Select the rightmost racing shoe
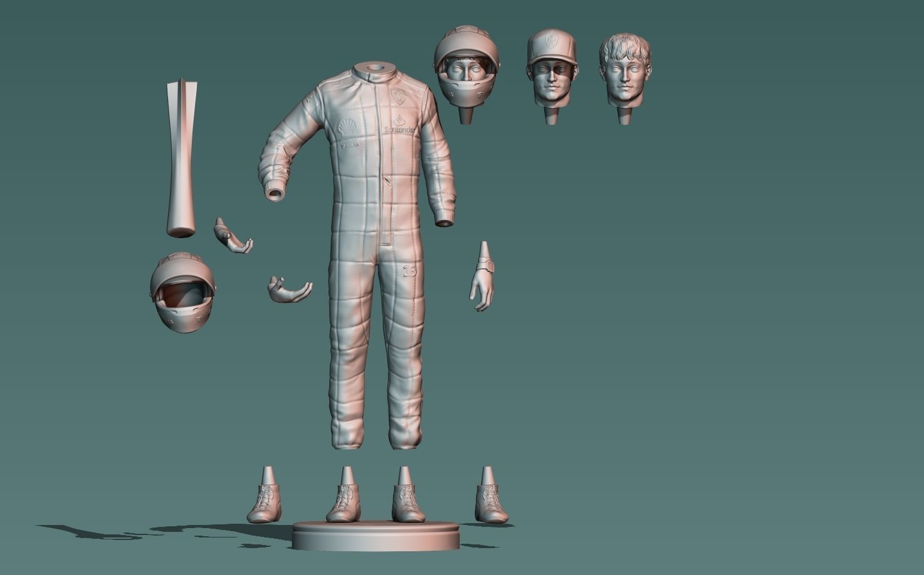 tap(491, 495)
